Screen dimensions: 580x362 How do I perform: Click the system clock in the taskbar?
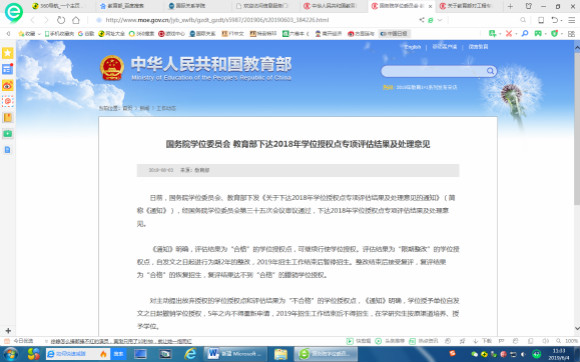(559, 354)
